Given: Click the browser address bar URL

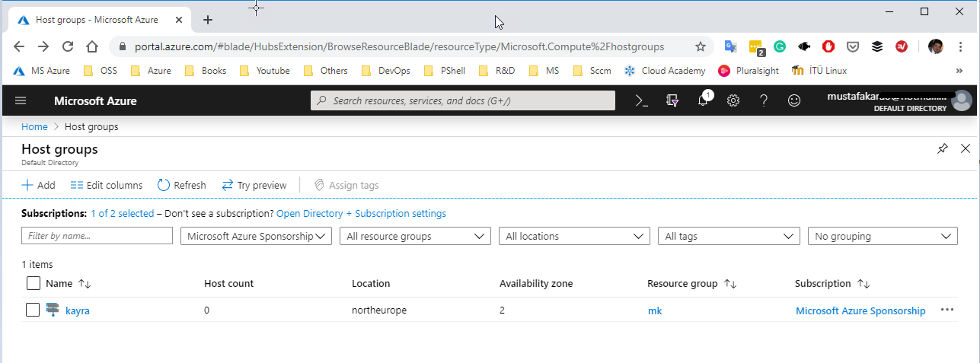Looking at the screenshot, I should click(x=399, y=46).
